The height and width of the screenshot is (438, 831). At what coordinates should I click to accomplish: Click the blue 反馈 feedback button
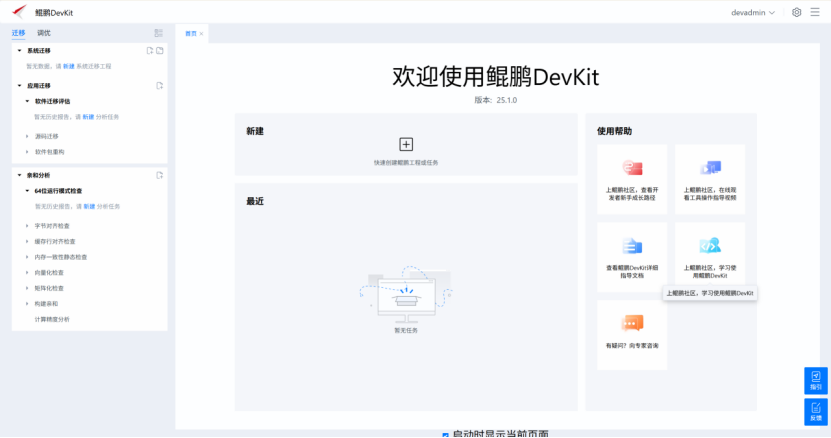coord(816,412)
